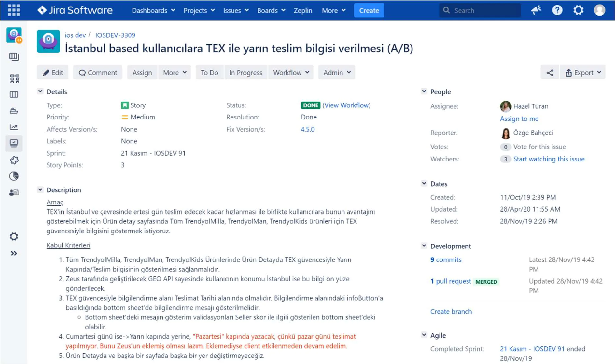Open the pie chart icon in sidebar
615x364 pixels.
14,176
